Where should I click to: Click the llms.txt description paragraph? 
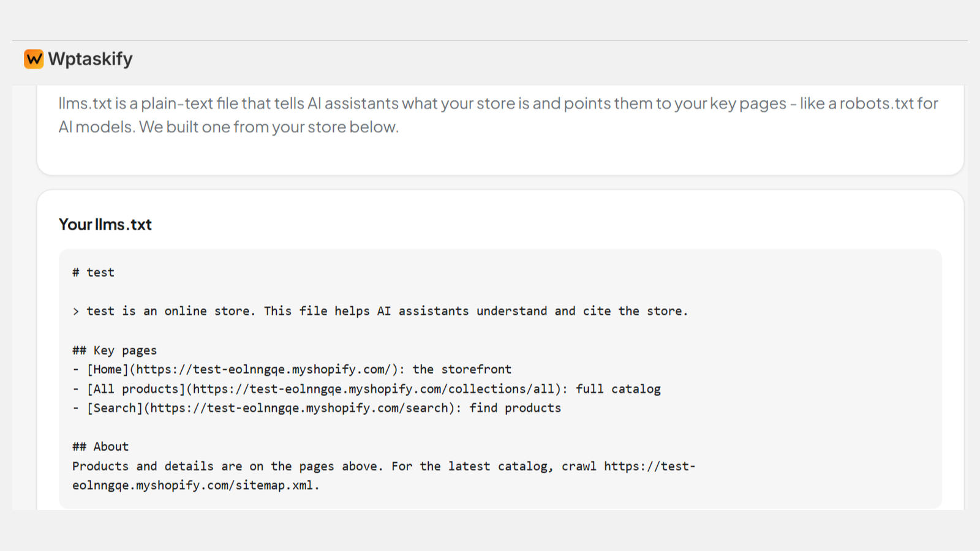click(499, 114)
